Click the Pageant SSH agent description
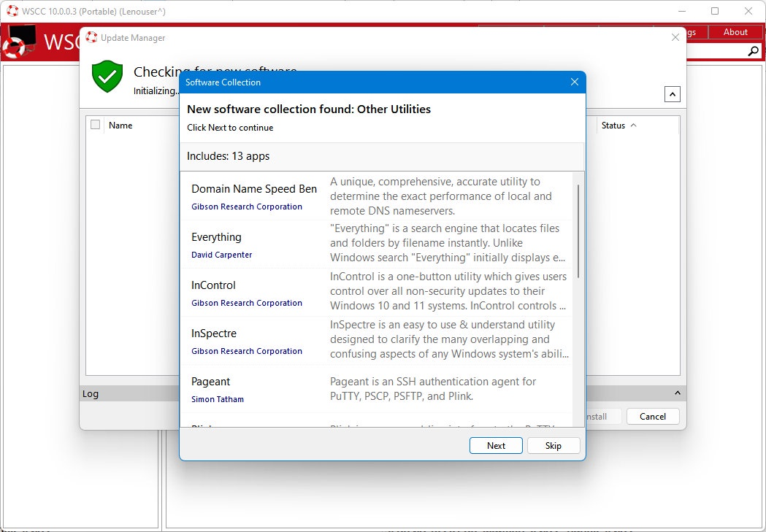 [x=433, y=388]
